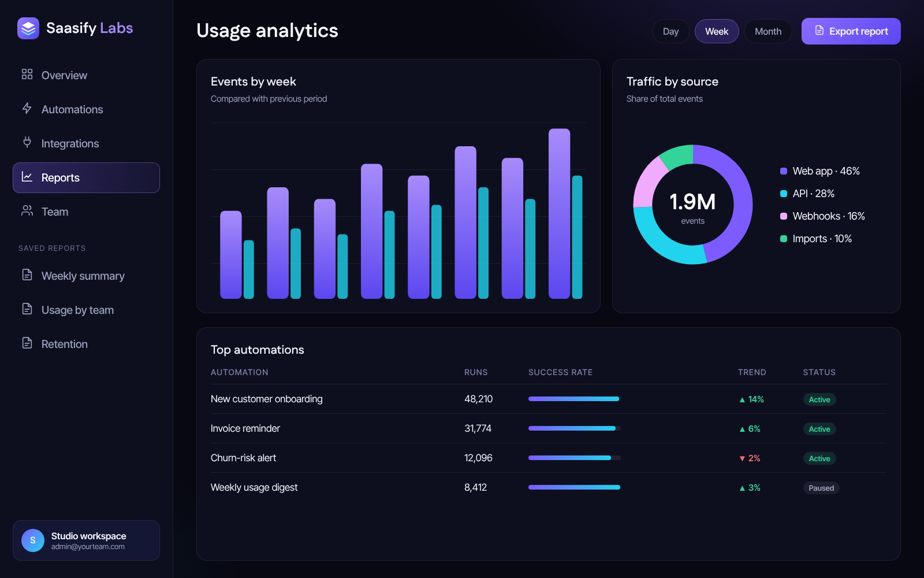Click the 12,096 runs value

pos(479,458)
